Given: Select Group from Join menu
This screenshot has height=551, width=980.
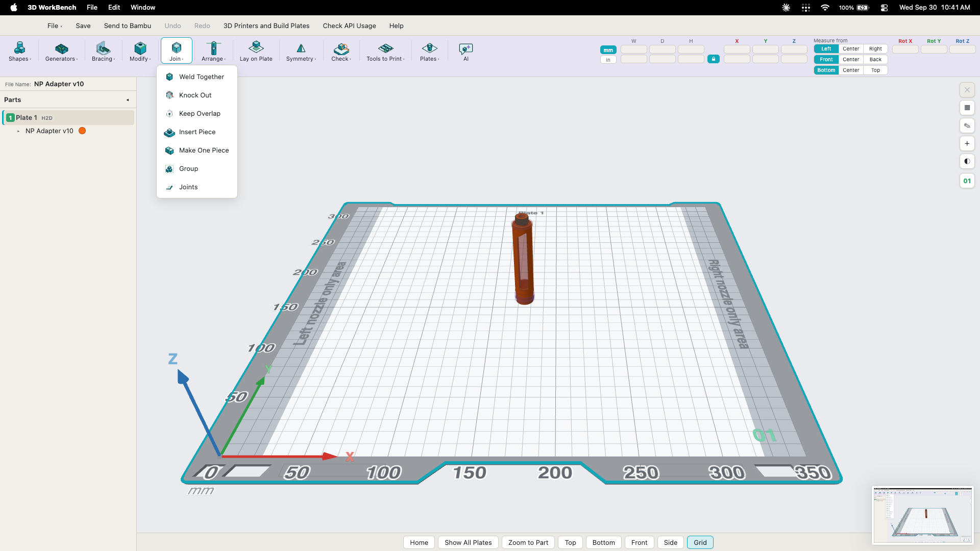Looking at the screenshot, I should 197,169.
